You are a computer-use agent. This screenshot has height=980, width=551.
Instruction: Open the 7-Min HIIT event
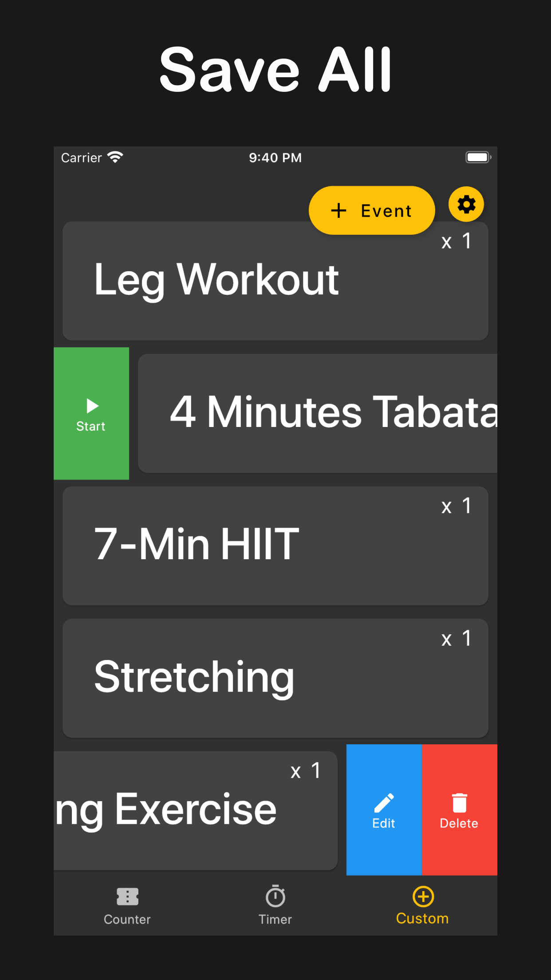click(x=197, y=545)
